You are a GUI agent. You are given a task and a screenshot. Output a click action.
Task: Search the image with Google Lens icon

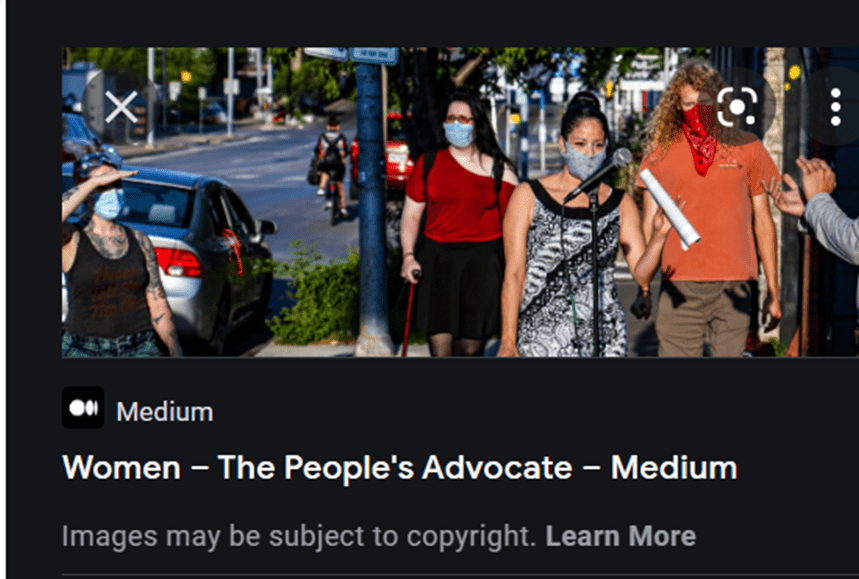(x=737, y=106)
